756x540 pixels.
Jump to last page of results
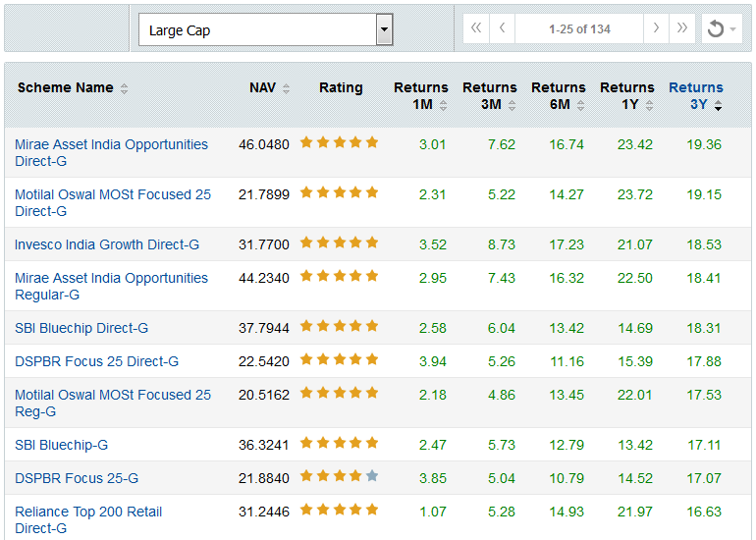click(x=681, y=28)
